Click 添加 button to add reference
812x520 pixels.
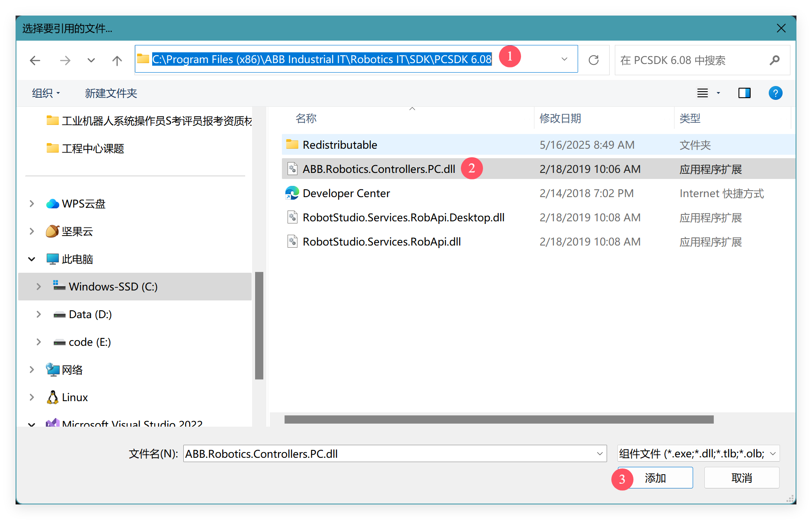655,478
